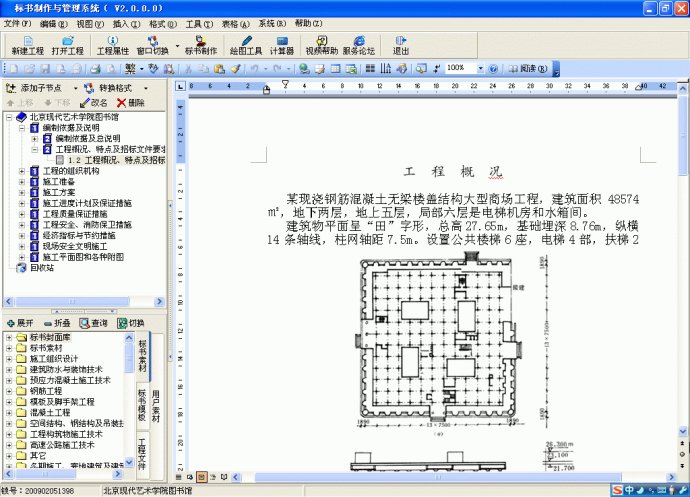690x497 pixels.
Task: Expand the 工程的组织机构 node
Action: [x=22, y=171]
